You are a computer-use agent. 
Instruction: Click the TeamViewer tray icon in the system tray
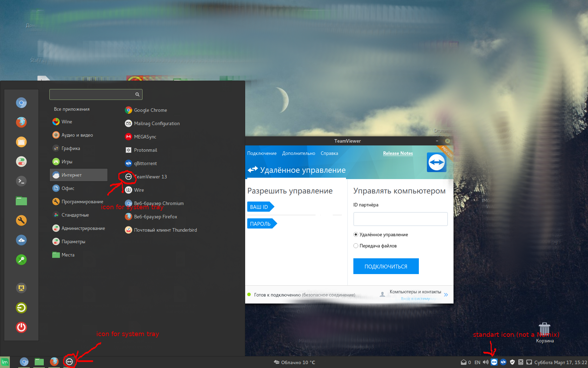(x=494, y=362)
